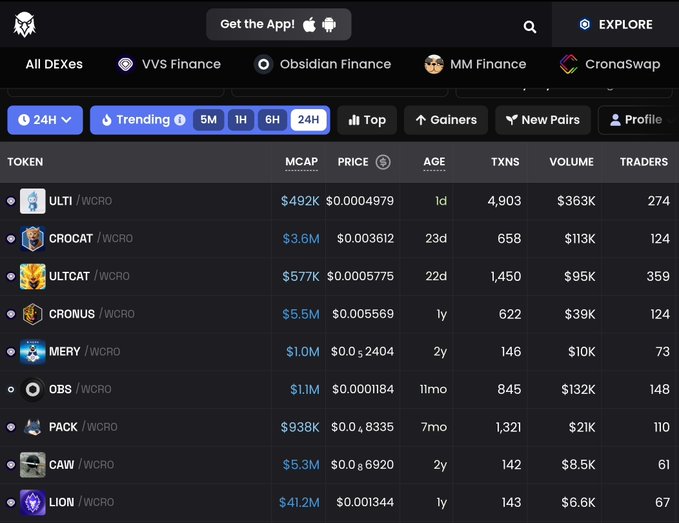Click the Gainers filter button

point(446,120)
